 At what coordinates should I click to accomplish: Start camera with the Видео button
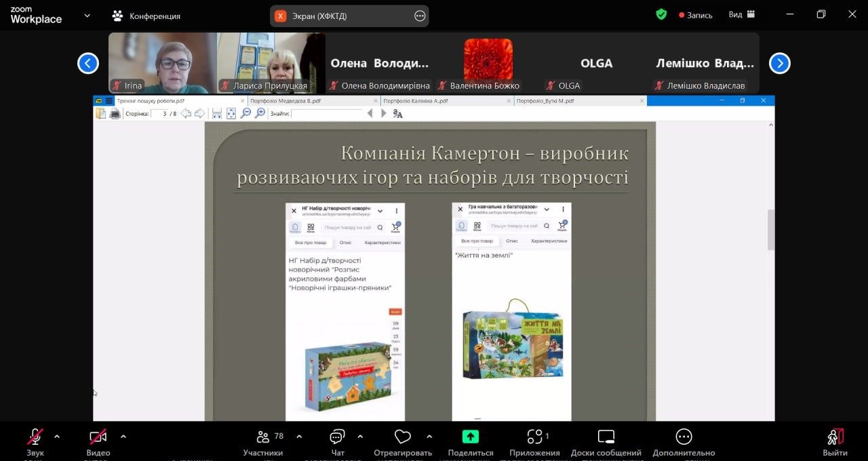pos(98,437)
